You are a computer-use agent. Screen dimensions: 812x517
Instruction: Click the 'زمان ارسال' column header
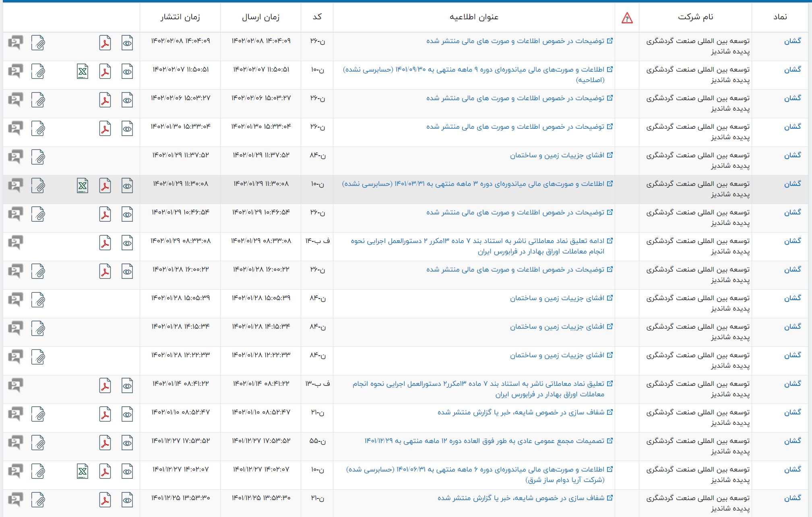click(260, 17)
